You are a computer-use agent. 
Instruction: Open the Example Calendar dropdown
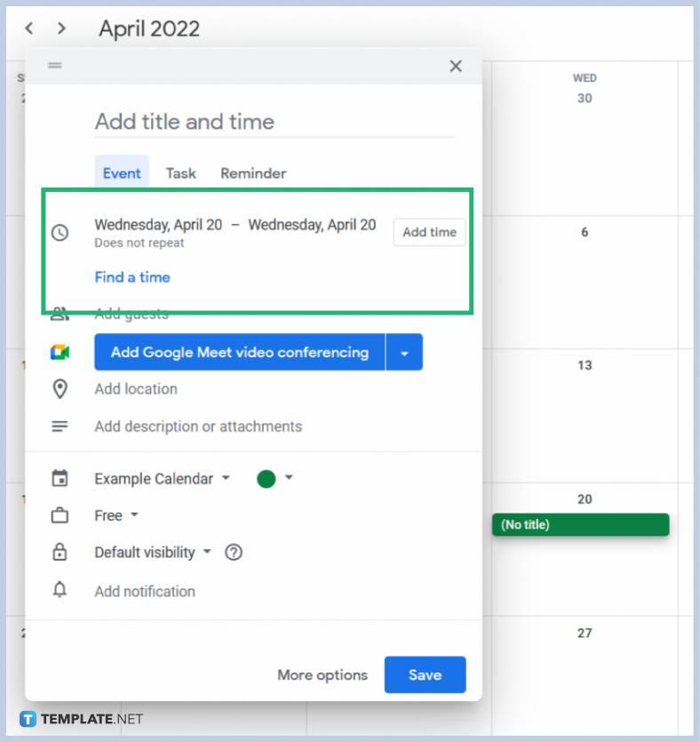pos(160,478)
